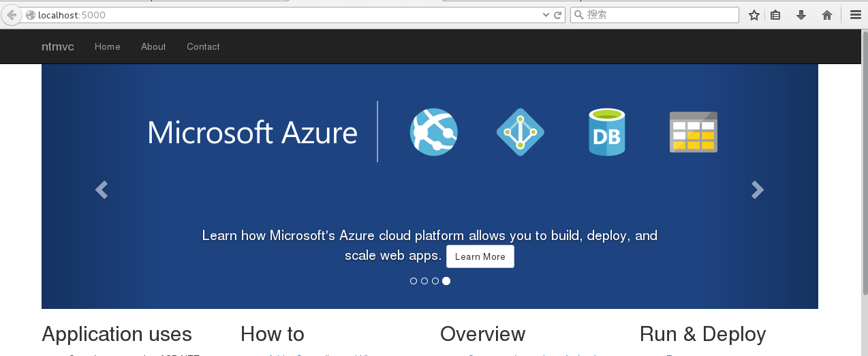Open the downloads arrow icon

click(801, 15)
